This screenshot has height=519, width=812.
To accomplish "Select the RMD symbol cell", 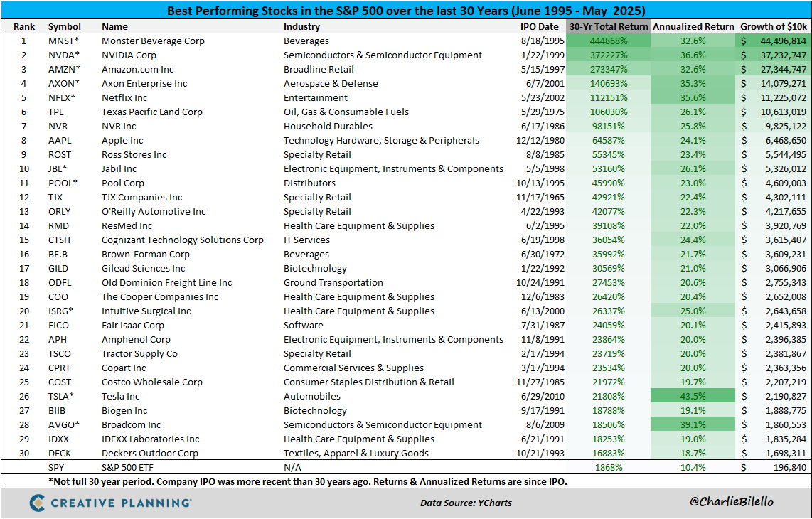I will (x=58, y=226).
